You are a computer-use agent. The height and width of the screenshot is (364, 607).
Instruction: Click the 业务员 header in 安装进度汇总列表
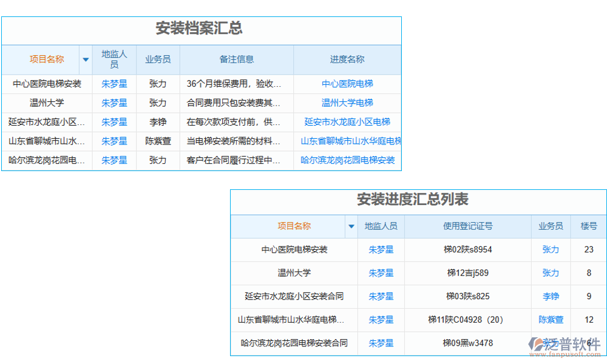tap(551, 226)
